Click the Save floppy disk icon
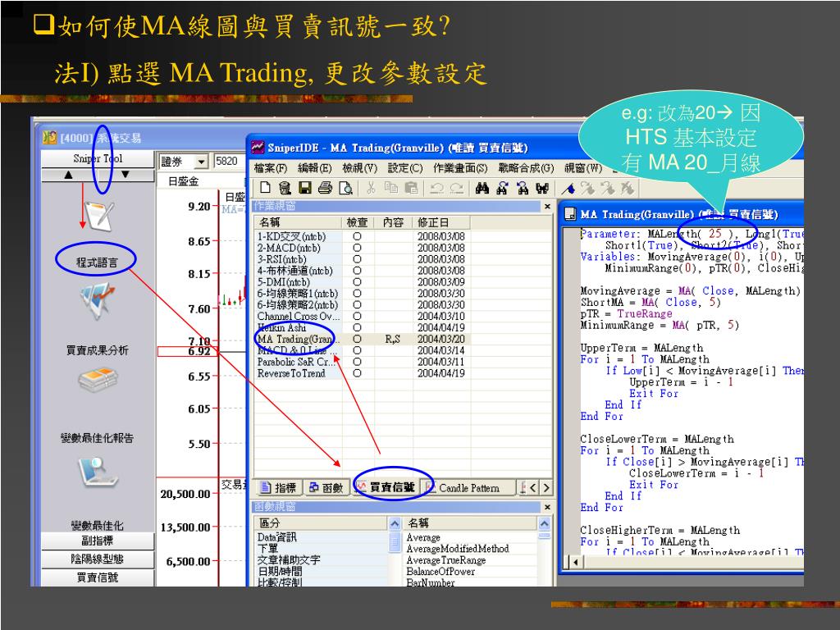This screenshot has width=840, height=630. pos(305,188)
